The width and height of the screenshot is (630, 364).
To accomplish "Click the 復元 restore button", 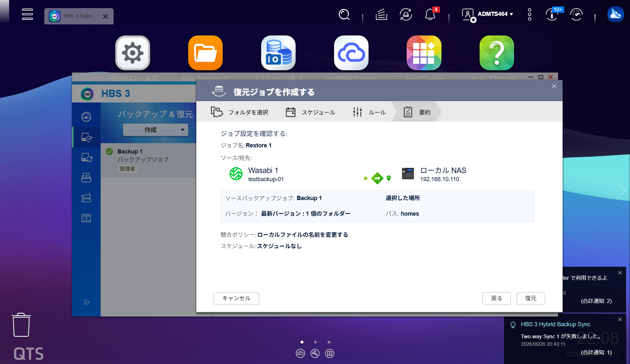I will point(531,298).
